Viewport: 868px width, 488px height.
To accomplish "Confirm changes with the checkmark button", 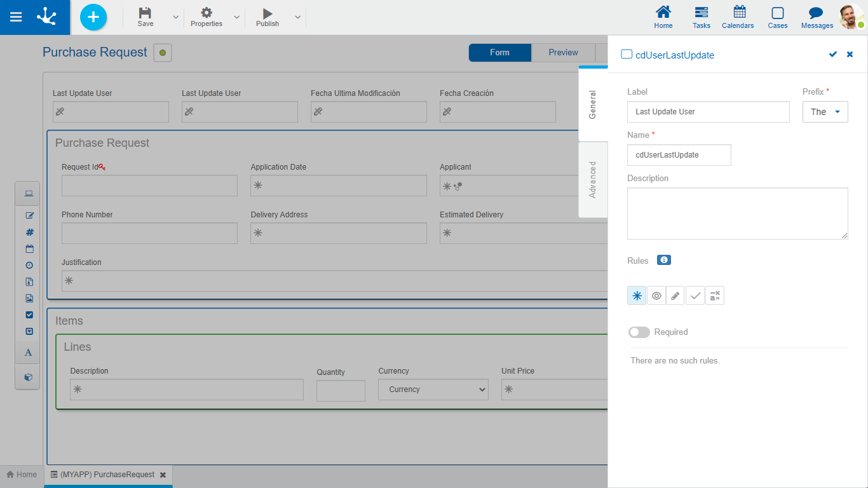I will [x=833, y=55].
